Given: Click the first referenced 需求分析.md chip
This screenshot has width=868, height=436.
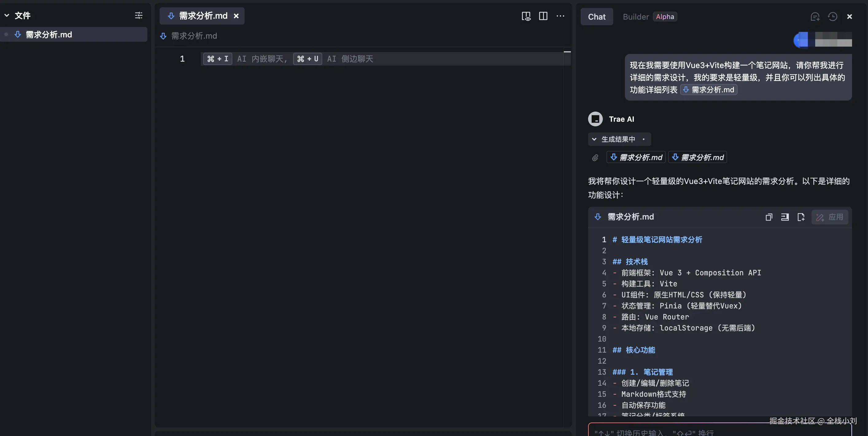Looking at the screenshot, I should [x=636, y=158].
